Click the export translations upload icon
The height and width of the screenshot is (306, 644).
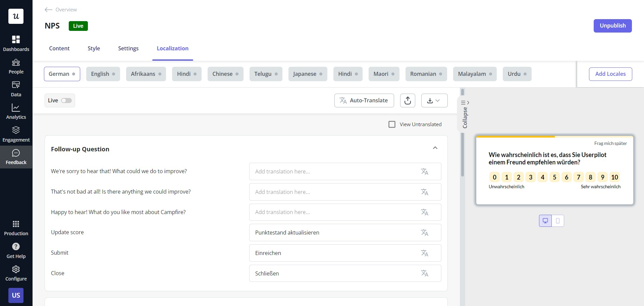[x=408, y=100]
